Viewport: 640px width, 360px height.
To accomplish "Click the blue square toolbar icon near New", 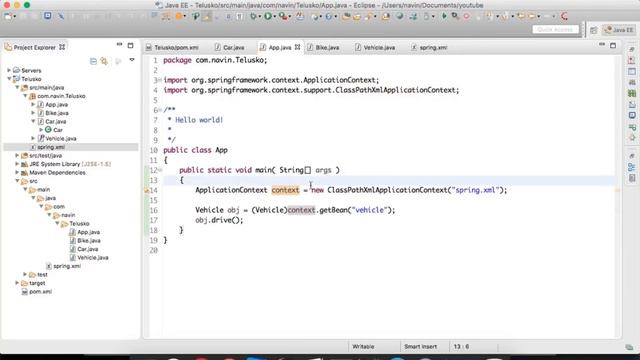I will click(x=48, y=16).
